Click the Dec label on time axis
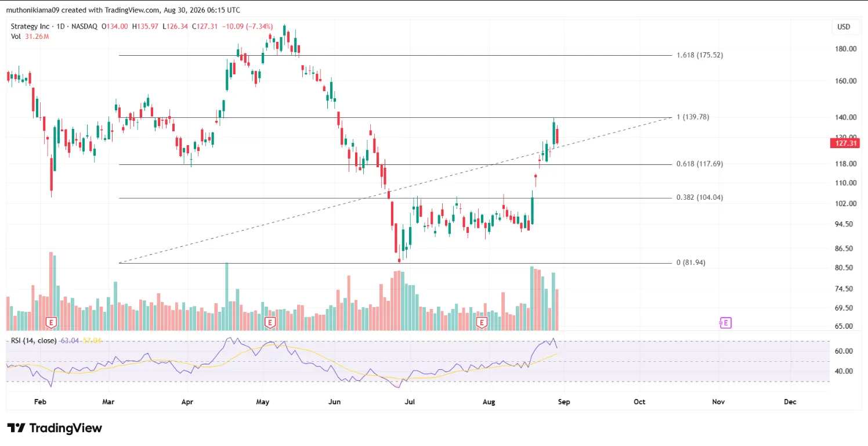868x446 pixels. 790,402
